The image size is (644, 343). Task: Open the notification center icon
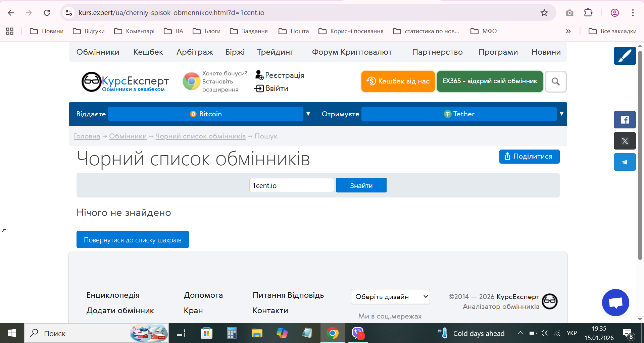pos(628,333)
